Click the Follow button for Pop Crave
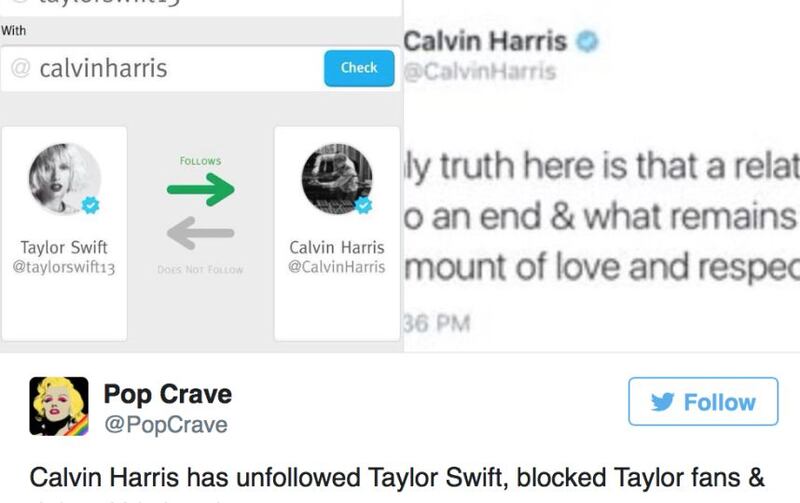800x503 pixels. tap(703, 401)
